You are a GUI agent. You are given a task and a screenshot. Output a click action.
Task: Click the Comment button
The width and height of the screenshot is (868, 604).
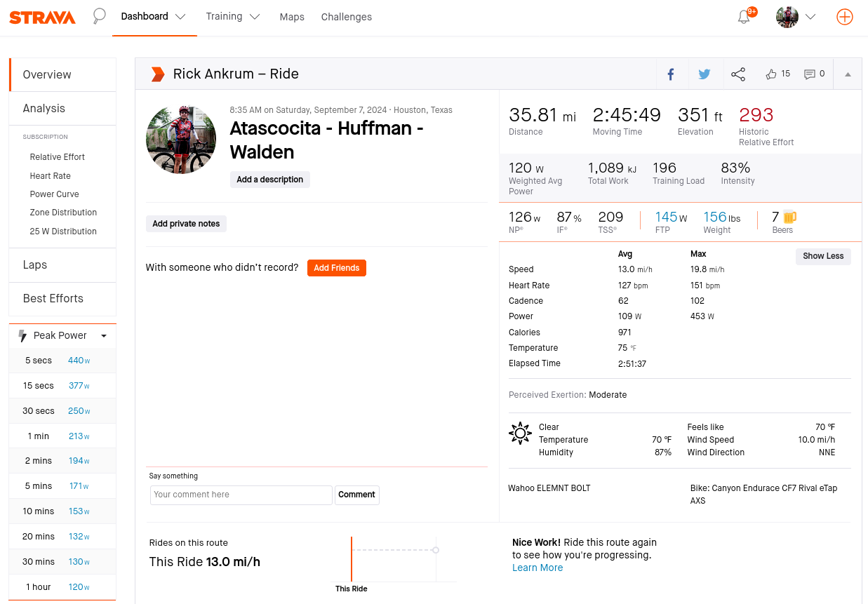tap(356, 495)
